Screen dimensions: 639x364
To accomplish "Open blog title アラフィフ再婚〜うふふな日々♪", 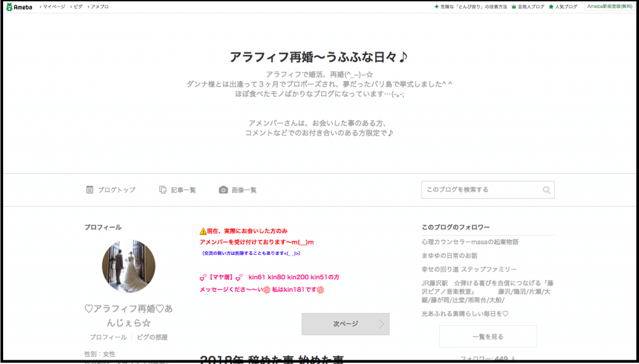I will click(x=319, y=57).
